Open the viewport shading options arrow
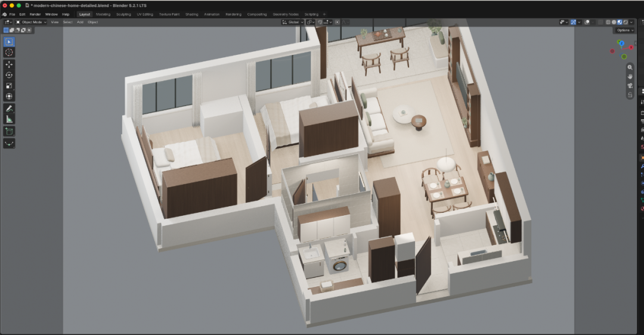The height and width of the screenshot is (335, 644). tap(631, 22)
